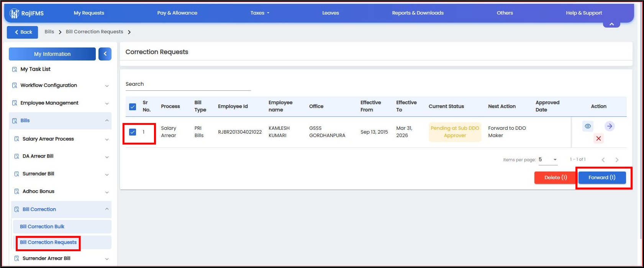Open the Leaves menu
The height and width of the screenshot is (268, 644).
331,13
